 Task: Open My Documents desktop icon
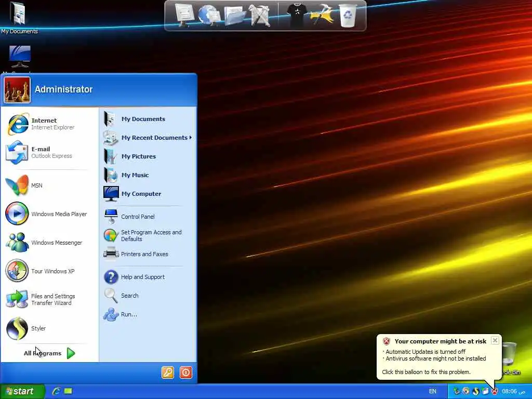(x=18, y=18)
